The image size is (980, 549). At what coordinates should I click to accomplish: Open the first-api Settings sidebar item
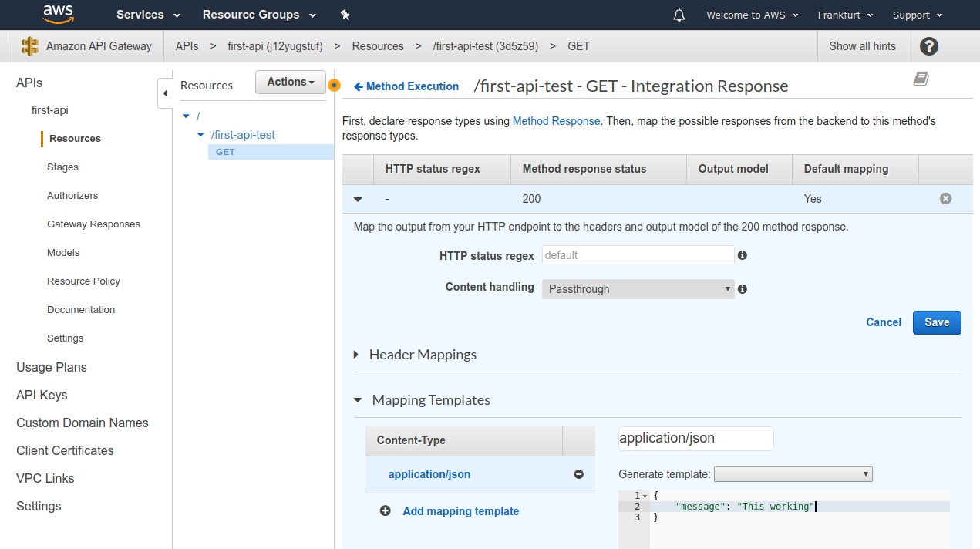point(65,338)
